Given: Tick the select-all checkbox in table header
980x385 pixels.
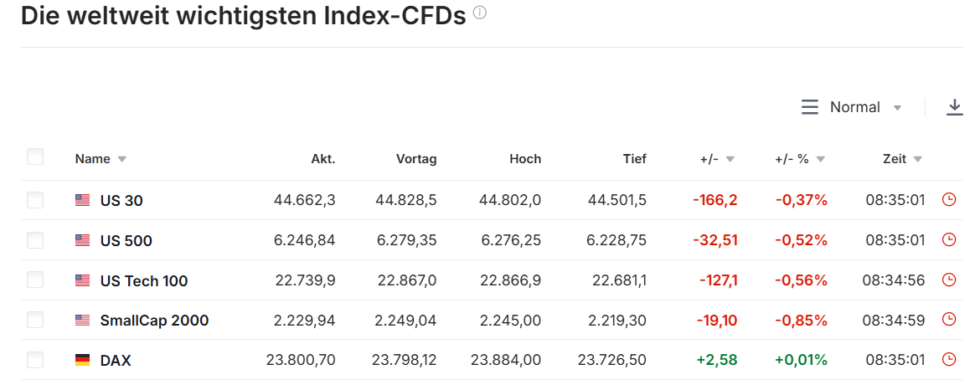Looking at the screenshot, I should click(35, 157).
